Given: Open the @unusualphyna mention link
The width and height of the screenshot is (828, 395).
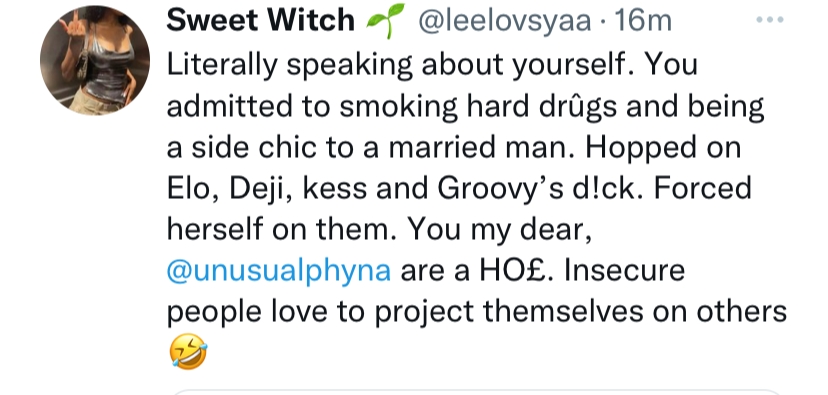Looking at the screenshot, I should pos(279,272).
